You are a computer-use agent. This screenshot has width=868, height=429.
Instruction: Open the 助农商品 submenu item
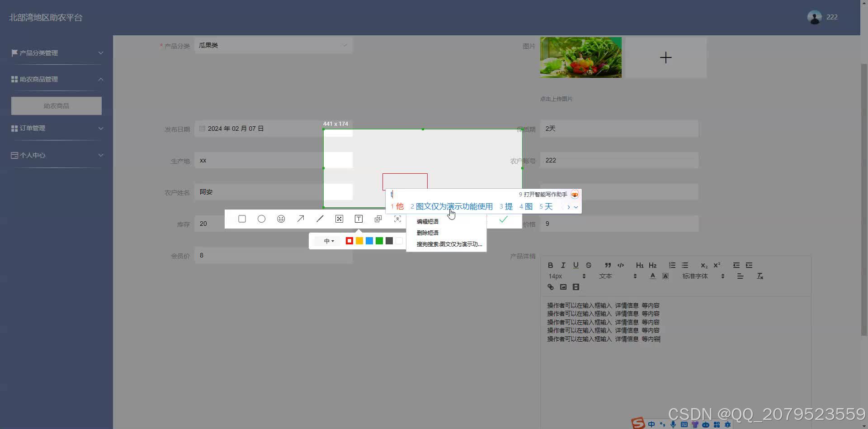[57, 106]
